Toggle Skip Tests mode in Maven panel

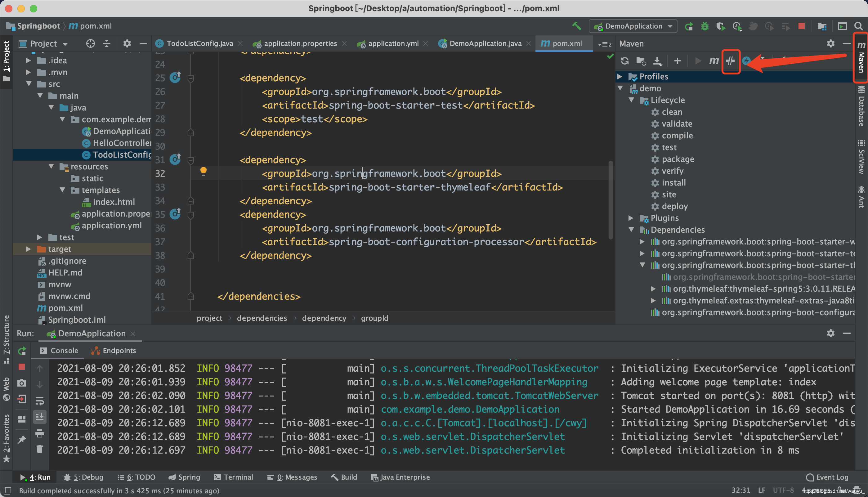click(731, 61)
